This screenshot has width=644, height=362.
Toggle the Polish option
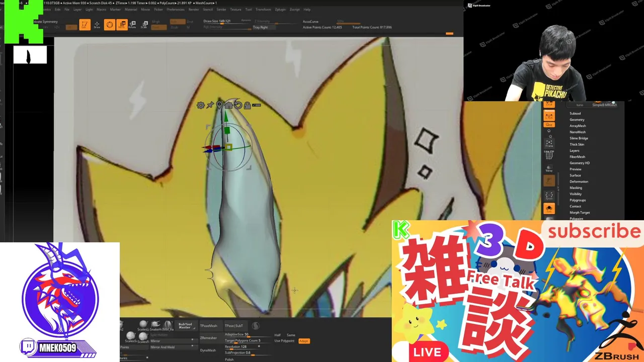(x=229, y=359)
